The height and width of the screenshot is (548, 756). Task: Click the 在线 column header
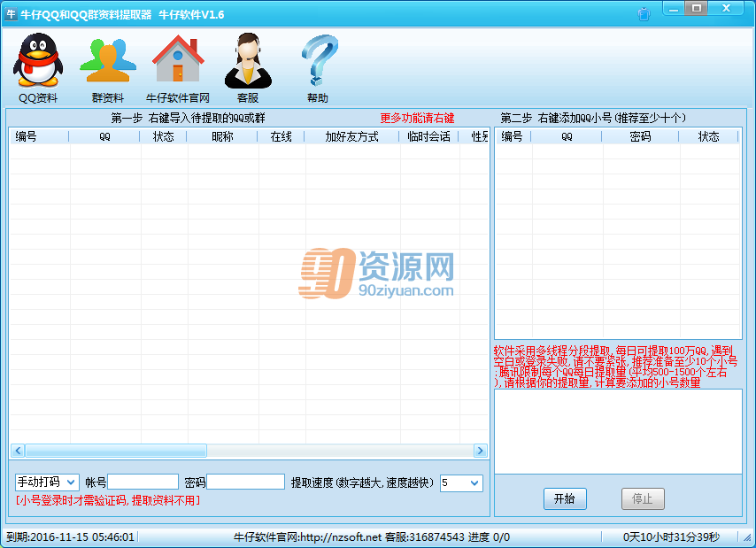[x=282, y=137]
